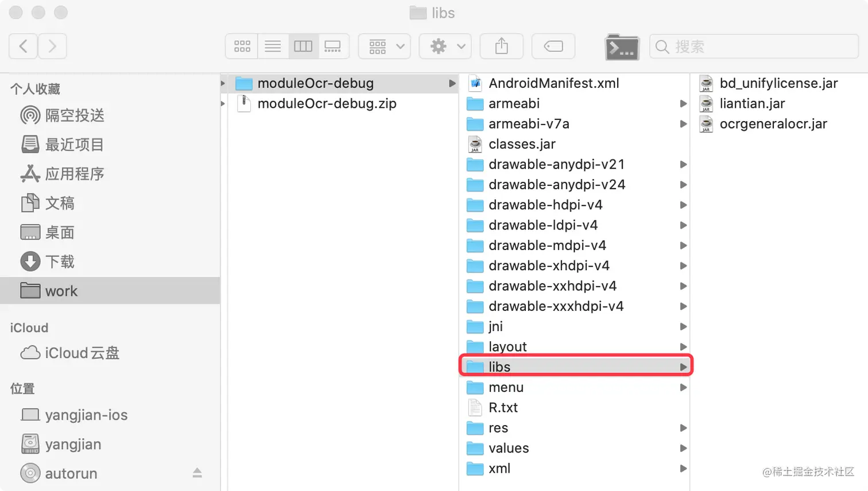The image size is (868, 491).
Task: Eject the autorun disc
Action: (197, 473)
